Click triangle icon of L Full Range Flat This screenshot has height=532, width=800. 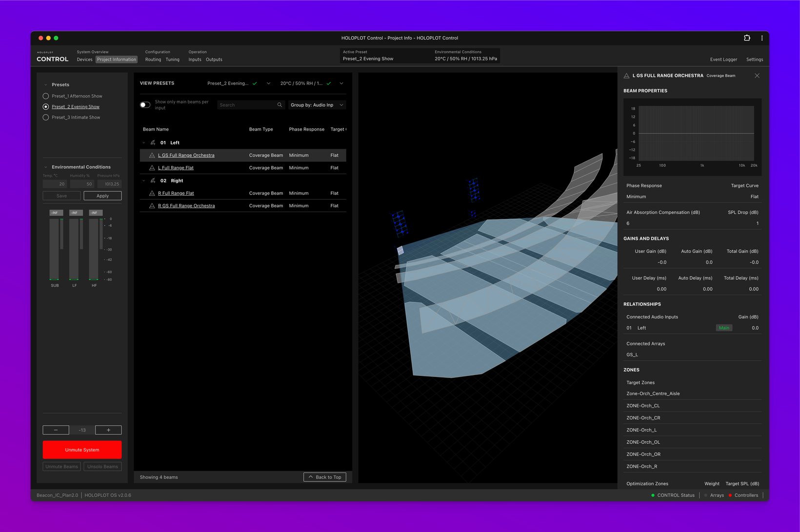(152, 168)
